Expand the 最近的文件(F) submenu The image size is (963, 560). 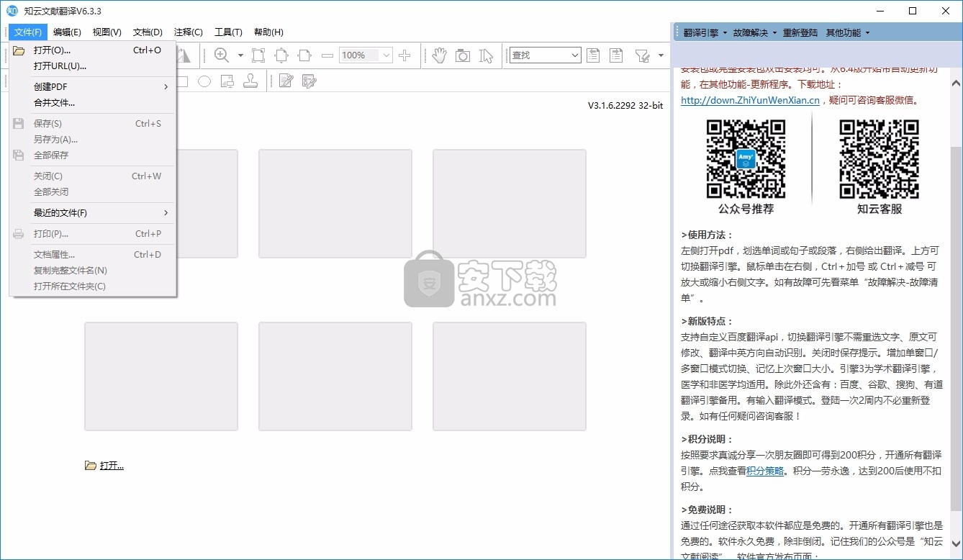(x=93, y=213)
